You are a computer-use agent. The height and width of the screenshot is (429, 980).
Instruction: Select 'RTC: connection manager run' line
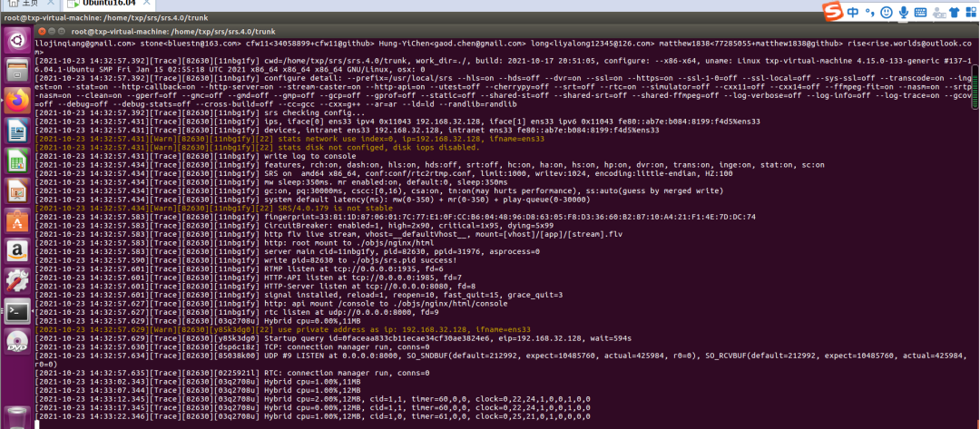[232, 373]
